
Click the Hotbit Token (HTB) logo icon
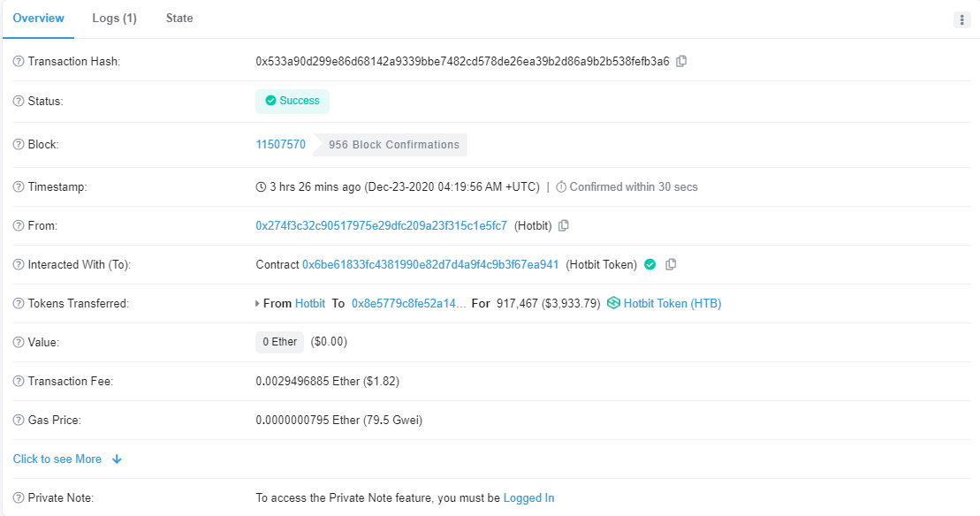coord(613,304)
